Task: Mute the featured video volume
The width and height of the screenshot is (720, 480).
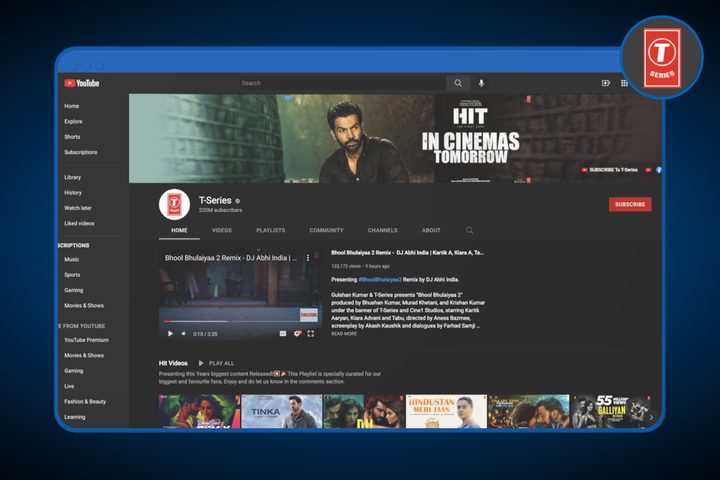Action: 184,333
